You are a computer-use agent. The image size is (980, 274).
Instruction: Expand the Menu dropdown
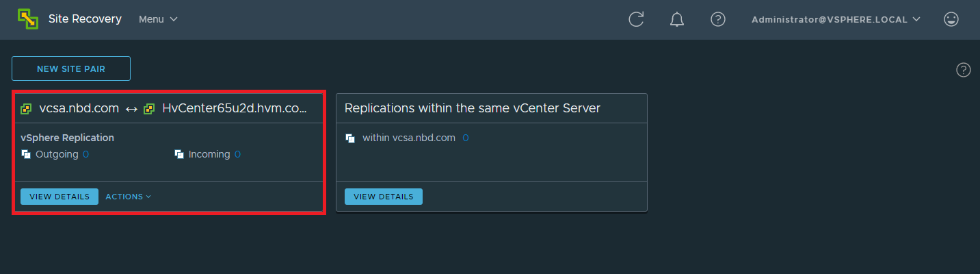[x=158, y=19]
